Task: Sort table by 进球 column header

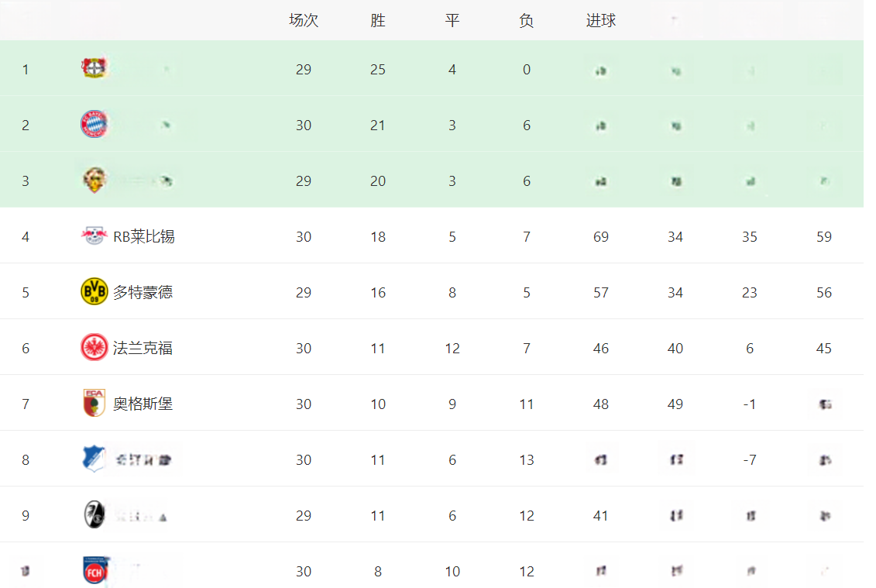Action: click(600, 21)
